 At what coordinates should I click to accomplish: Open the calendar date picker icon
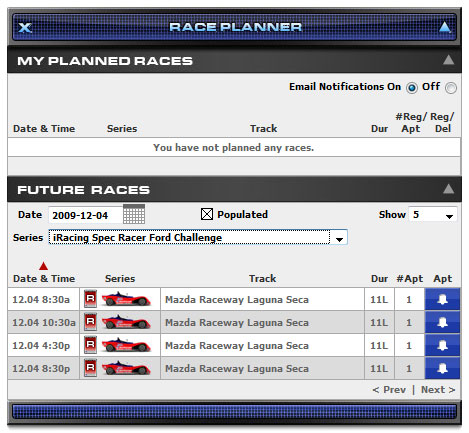click(x=134, y=214)
